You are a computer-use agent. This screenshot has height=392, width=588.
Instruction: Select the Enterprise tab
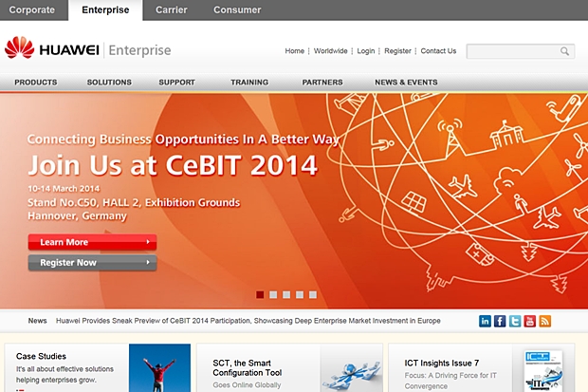tap(105, 9)
